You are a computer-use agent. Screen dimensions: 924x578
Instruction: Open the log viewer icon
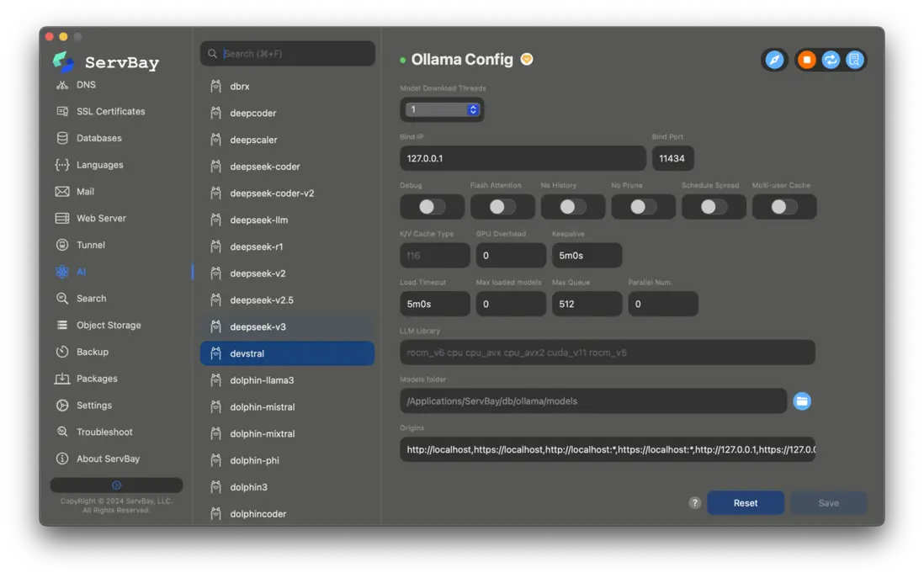click(x=854, y=60)
